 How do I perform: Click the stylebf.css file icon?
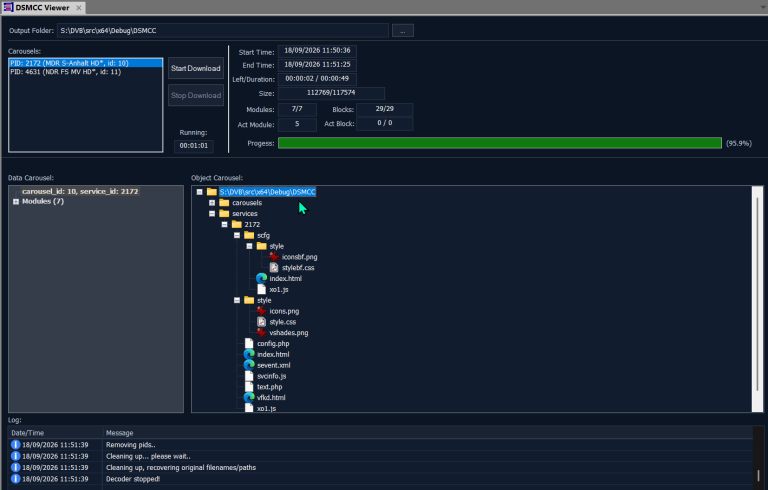tap(274, 268)
